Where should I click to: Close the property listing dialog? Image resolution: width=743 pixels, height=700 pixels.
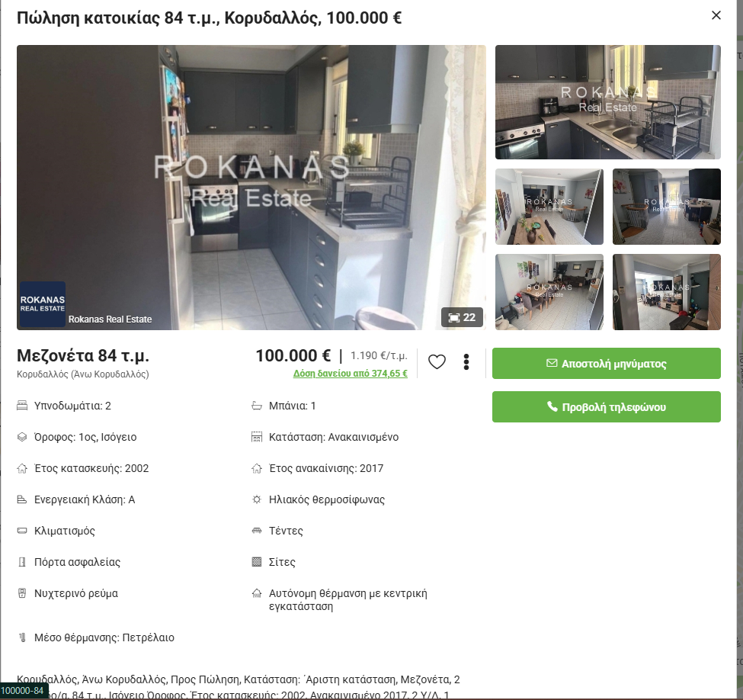point(716,16)
